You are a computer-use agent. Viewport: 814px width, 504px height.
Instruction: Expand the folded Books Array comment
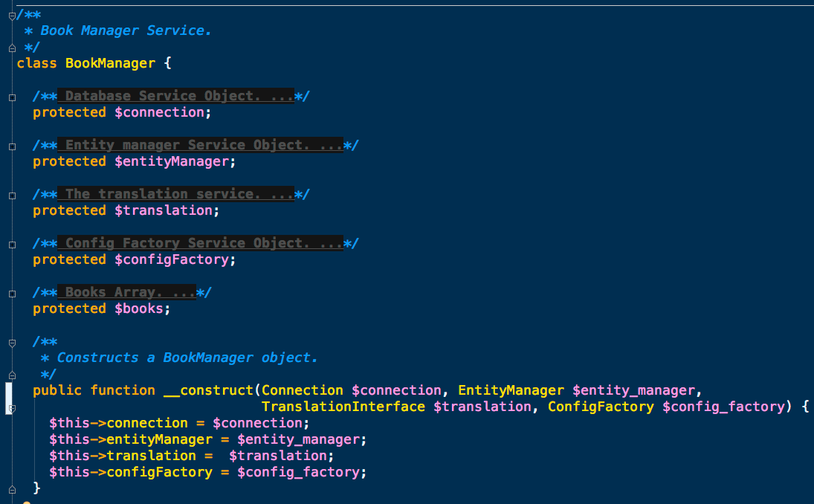(11, 294)
